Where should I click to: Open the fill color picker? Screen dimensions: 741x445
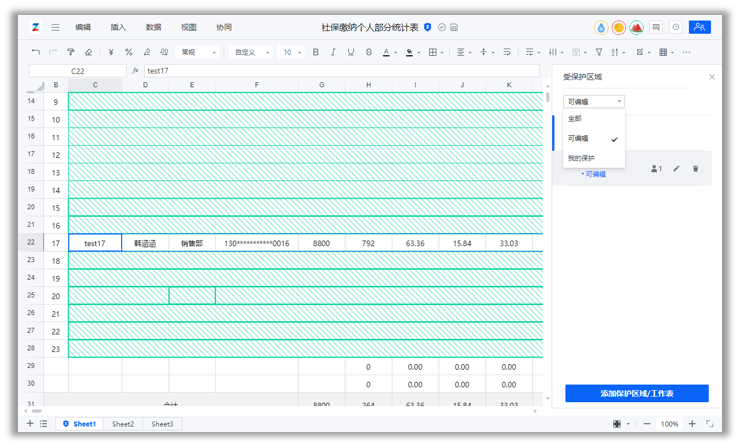409,52
